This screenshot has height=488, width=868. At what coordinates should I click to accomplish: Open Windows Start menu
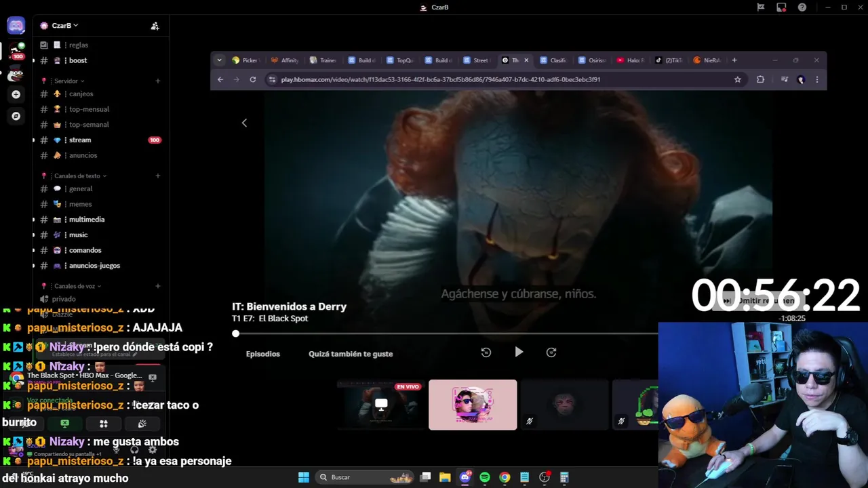pyautogui.click(x=304, y=477)
